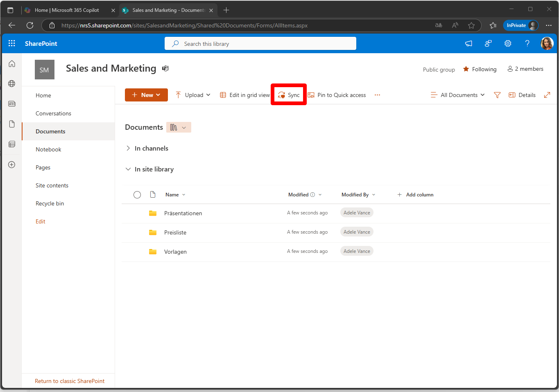Click the Search this library box
The image size is (559, 392).
tap(260, 44)
